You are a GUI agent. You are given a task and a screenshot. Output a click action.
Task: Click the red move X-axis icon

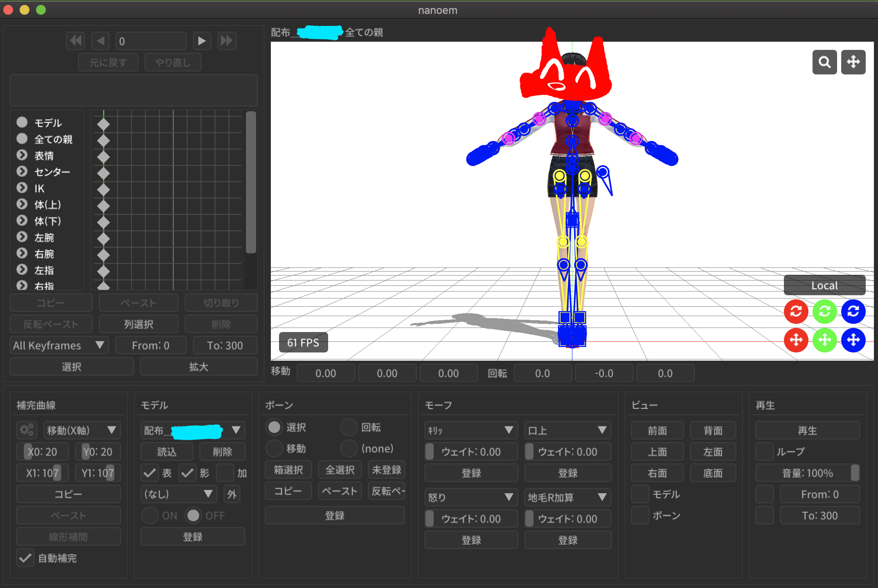pyautogui.click(x=796, y=340)
